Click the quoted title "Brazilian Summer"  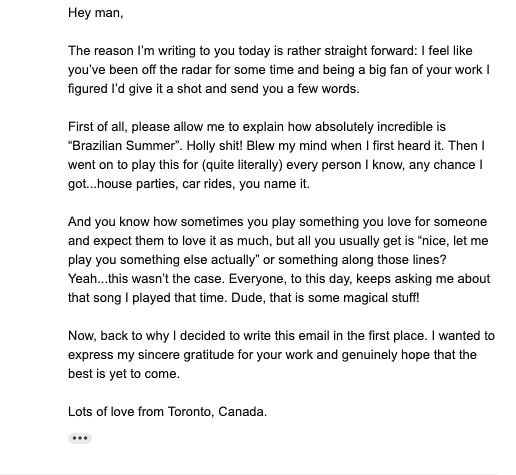[x=125, y=146]
